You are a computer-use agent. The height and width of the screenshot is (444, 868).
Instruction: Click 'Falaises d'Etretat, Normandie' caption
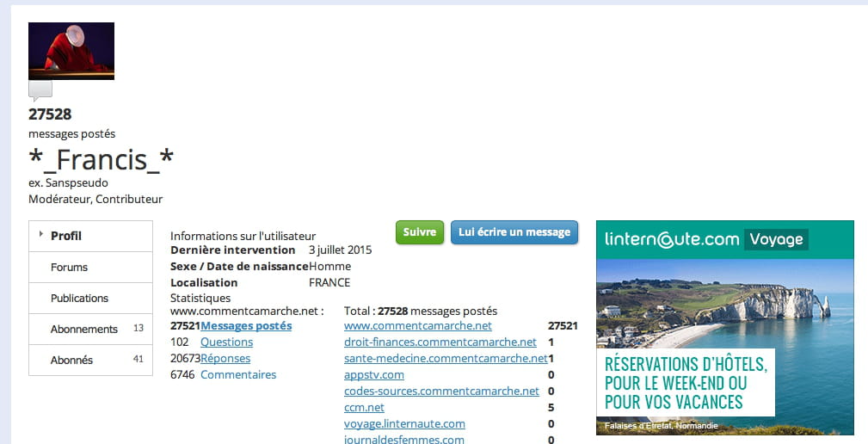pyautogui.click(x=661, y=426)
